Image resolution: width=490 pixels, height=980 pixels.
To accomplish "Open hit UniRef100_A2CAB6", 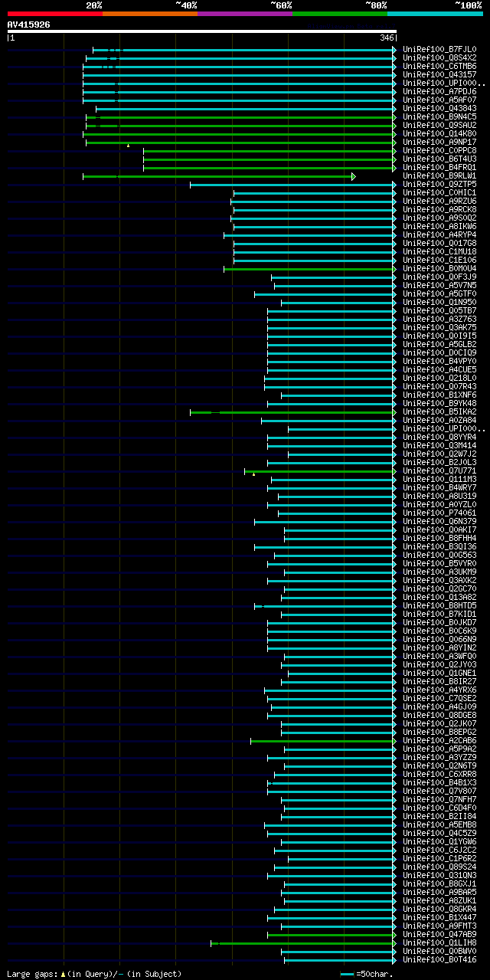I will coord(439,740).
